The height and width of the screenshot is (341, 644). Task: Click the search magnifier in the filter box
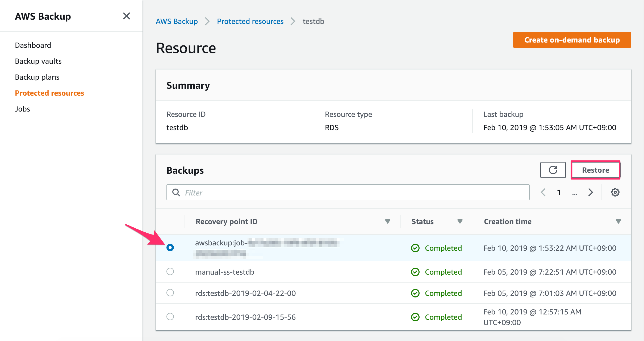[x=176, y=192]
